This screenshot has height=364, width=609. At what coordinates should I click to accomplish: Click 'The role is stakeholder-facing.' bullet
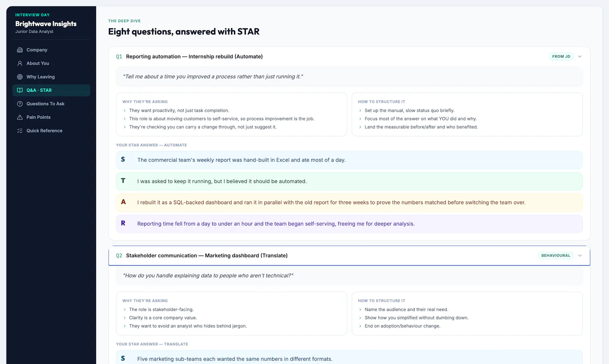pos(161,310)
